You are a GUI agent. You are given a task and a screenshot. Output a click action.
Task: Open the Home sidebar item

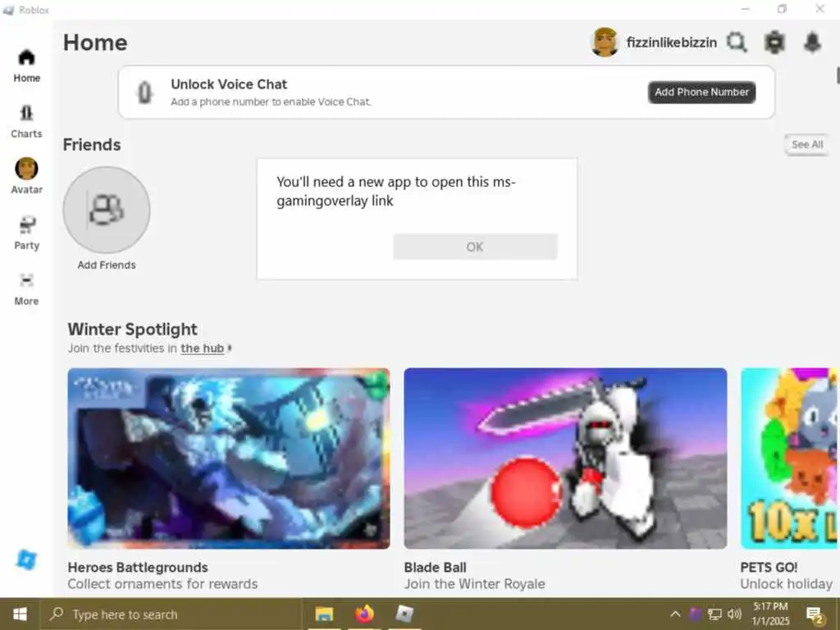point(26,66)
